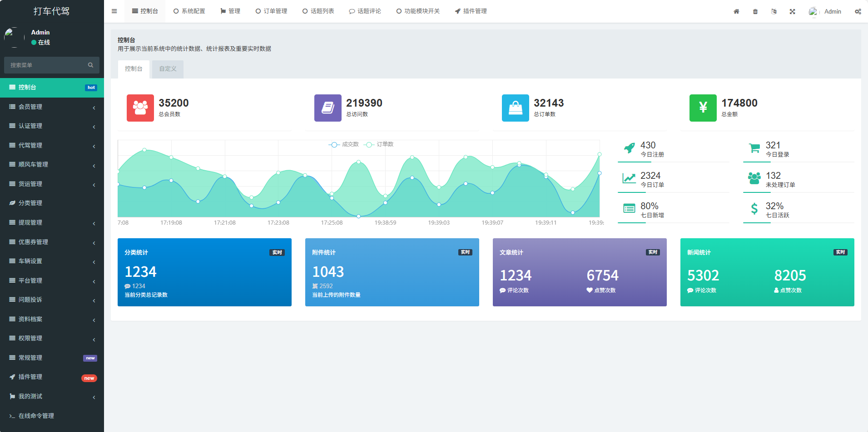
Task: Open 插件管理 in the sidebar
Action: click(52, 377)
